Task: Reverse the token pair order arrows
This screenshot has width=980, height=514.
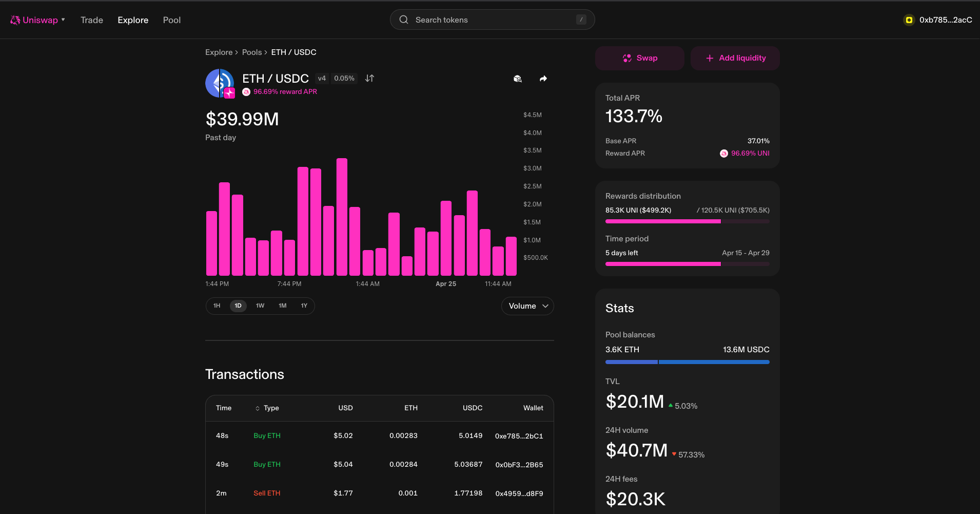Action: 369,79
